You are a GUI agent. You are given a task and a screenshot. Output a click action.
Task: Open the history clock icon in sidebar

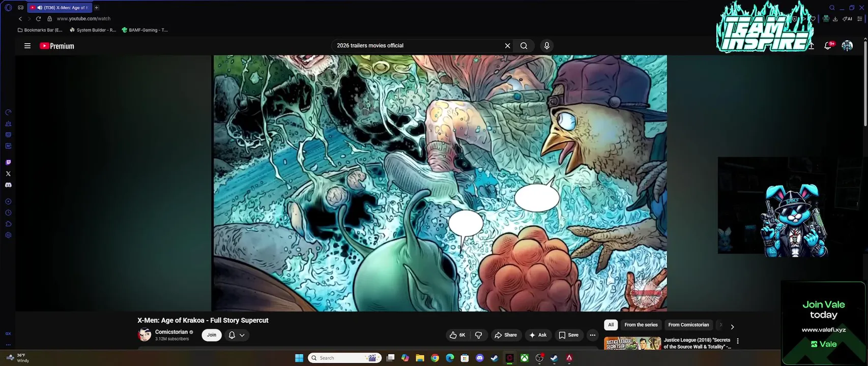coord(8,213)
